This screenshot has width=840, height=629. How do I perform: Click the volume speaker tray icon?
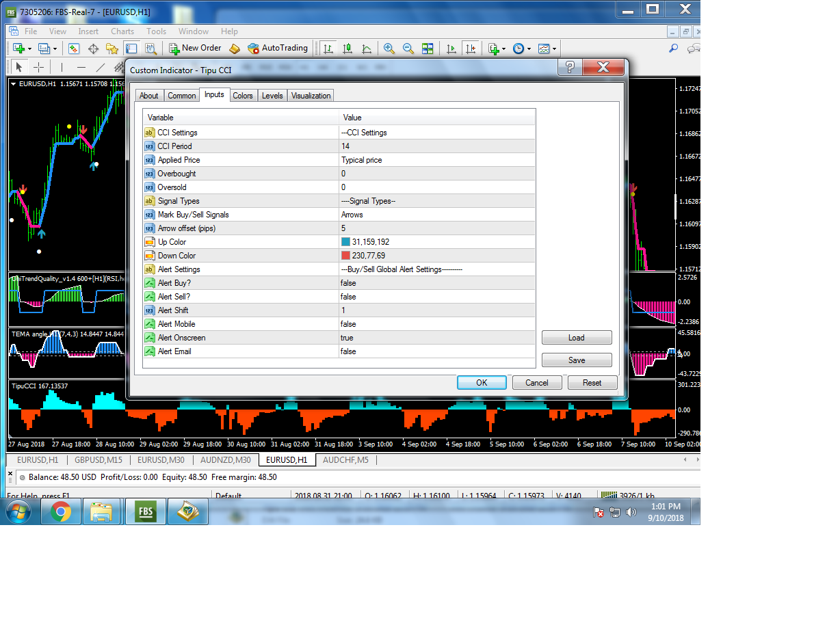[x=631, y=511]
